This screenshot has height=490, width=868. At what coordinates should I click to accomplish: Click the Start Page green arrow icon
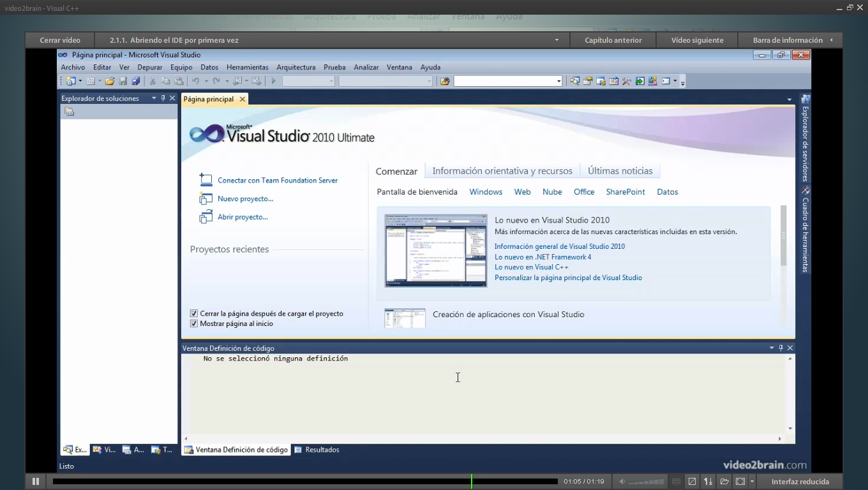click(640, 81)
